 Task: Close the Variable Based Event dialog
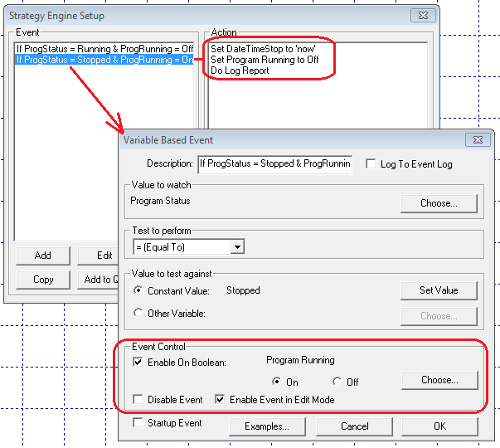[478, 140]
